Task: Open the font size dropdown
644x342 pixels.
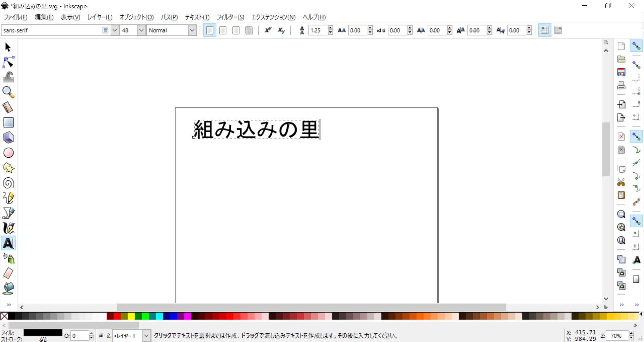Action: click(142, 30)
